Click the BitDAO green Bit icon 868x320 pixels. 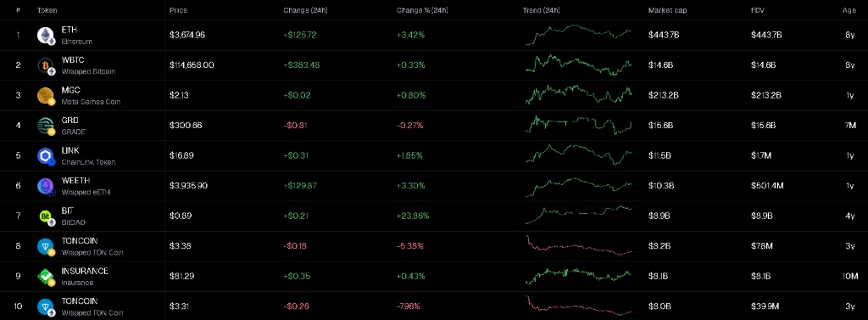click(x=46, y=216)
